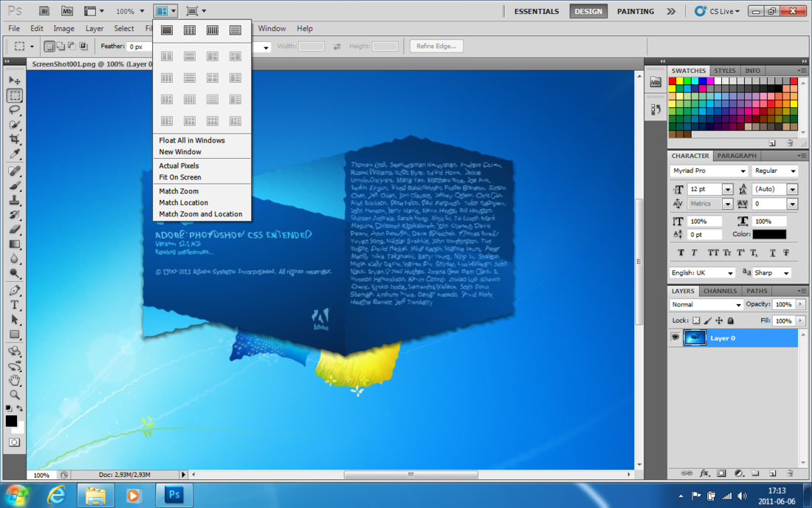Select the Horizontal Type tool
This screenshot has height=508, width=812.
tap(15, 305)
